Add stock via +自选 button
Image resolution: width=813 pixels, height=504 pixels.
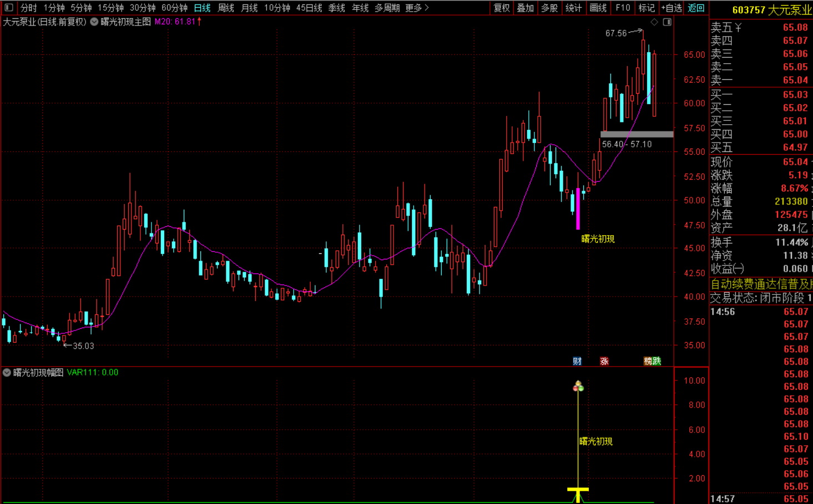[x=671, y=8]
